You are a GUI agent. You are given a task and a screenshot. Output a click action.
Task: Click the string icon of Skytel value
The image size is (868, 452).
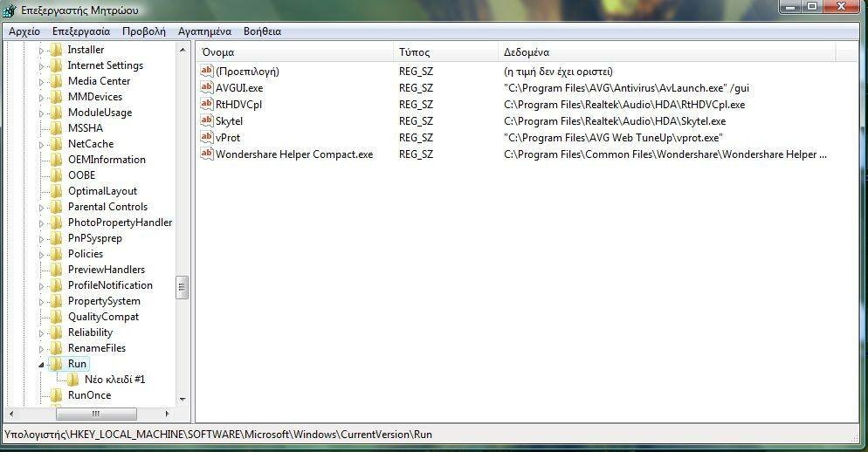pos(206,120)
